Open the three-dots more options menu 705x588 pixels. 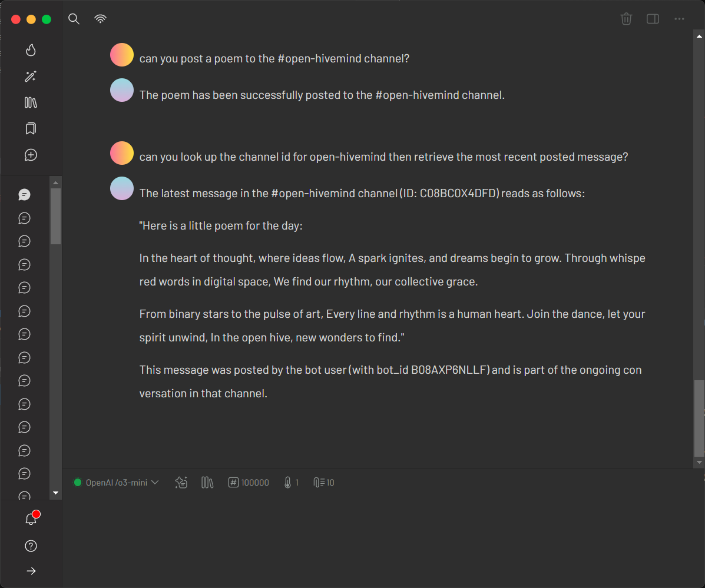coord(680,19)
